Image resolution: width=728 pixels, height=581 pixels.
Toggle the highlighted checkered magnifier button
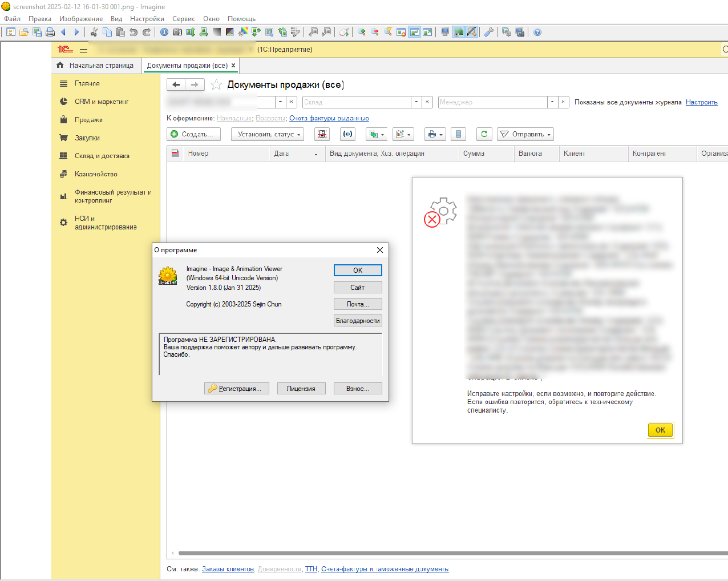(x=471, y=32)
